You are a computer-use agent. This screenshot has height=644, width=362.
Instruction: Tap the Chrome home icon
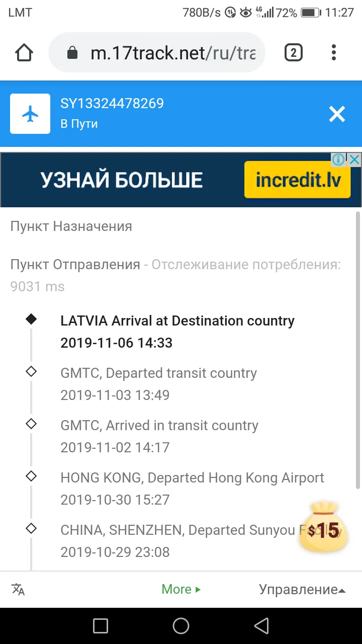24,52
